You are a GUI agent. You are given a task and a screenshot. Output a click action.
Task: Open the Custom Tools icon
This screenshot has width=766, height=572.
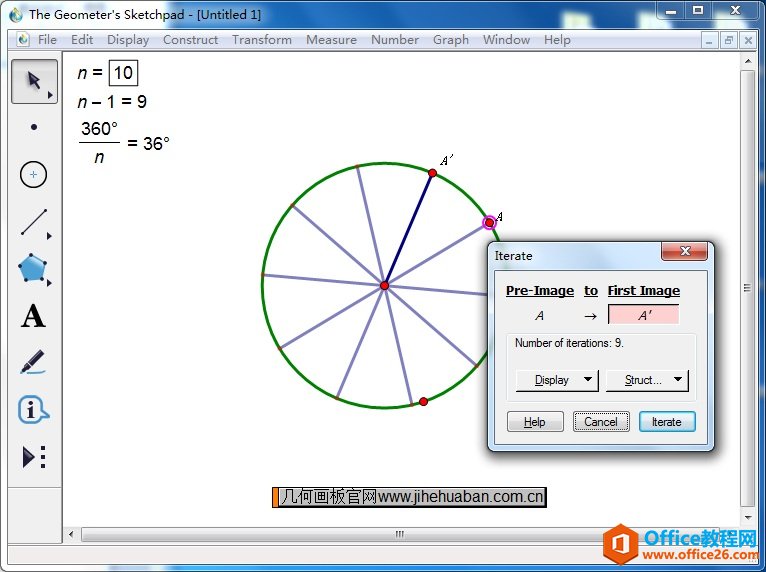33,457
